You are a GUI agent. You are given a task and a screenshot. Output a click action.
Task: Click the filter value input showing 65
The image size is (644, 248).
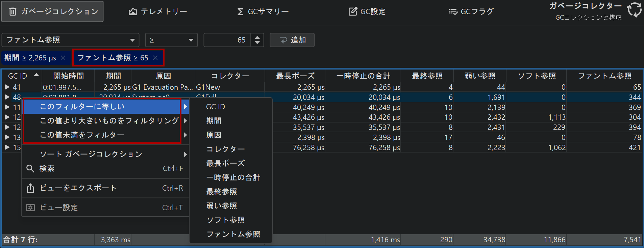[x=227, y=40]
